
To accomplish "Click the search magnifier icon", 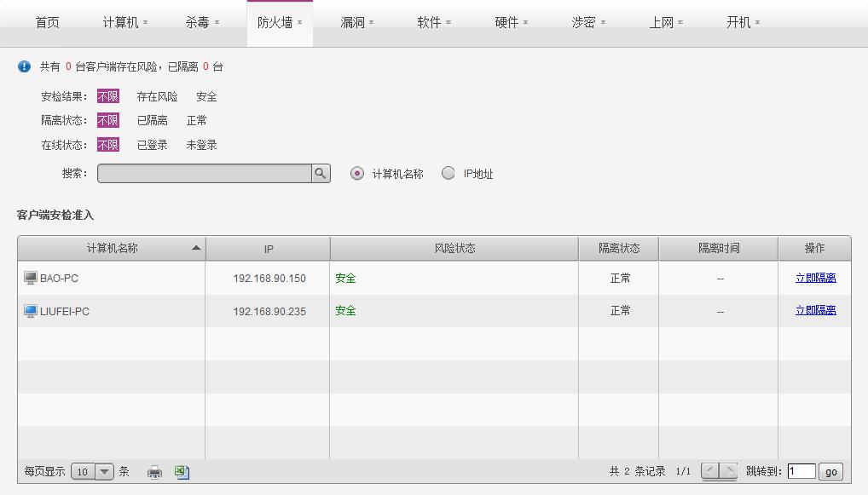I will point(321,173).
